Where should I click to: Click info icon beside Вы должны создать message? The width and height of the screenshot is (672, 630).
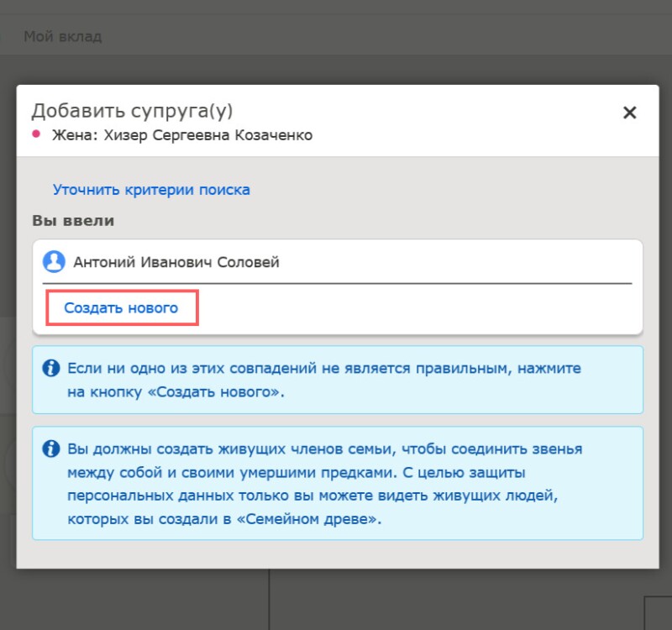click(51, 449)
